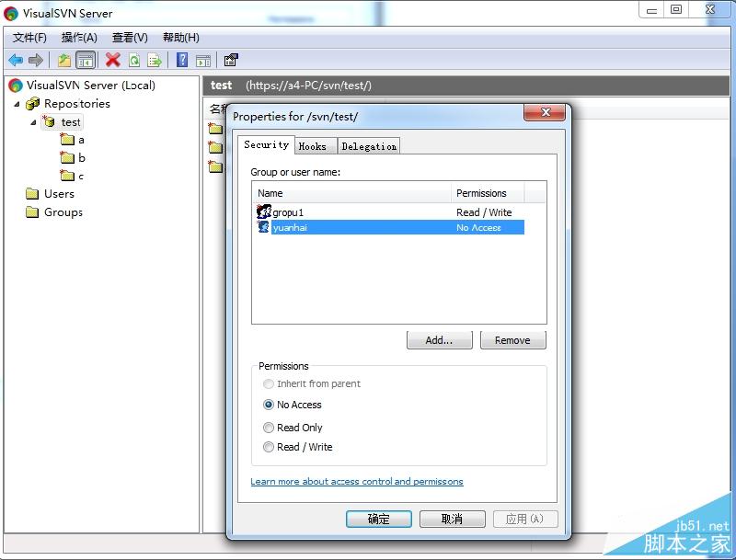
Task: Click the red Delete X toolbar icon
Action: 112,60
